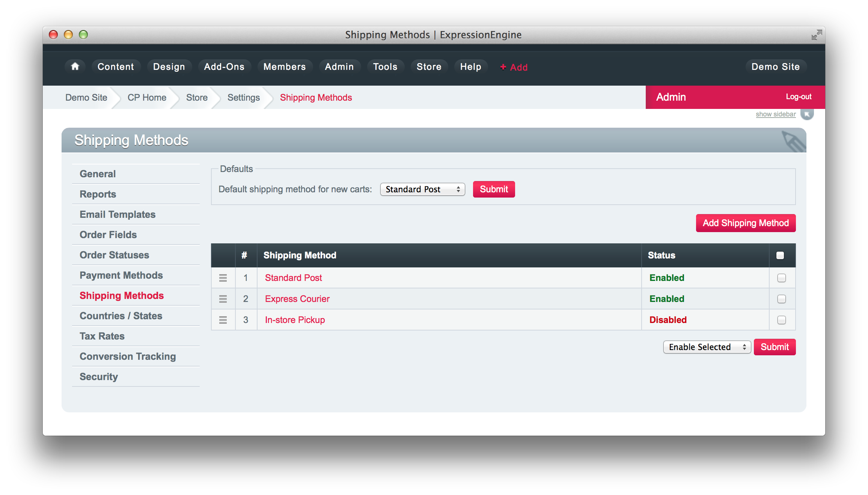
Task: Go to Store breadcrumb
Action: 197,98
